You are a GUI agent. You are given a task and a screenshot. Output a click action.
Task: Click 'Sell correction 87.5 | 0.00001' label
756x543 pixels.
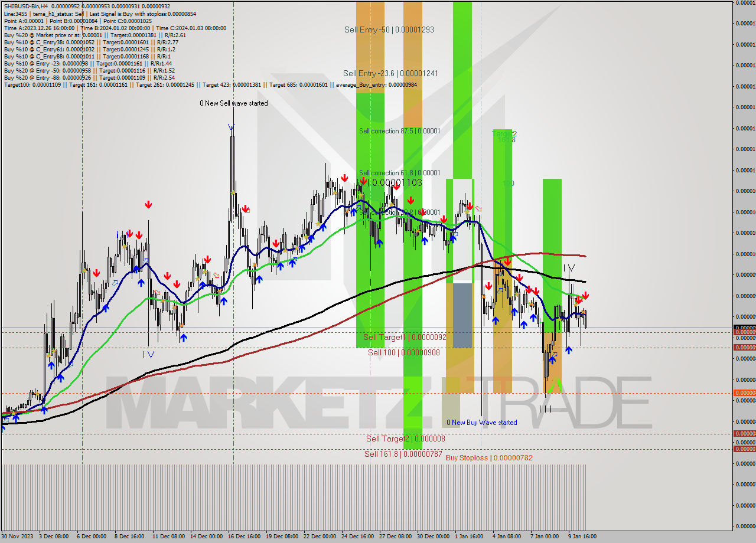pos(400,131)
